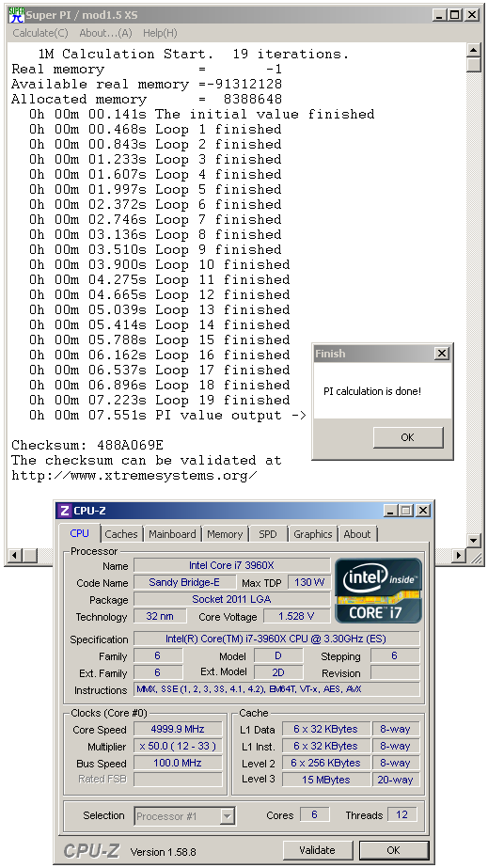Click the Threads value 12
The height and width of the screenshot is (868, 488).
click(x=402, y=814)
